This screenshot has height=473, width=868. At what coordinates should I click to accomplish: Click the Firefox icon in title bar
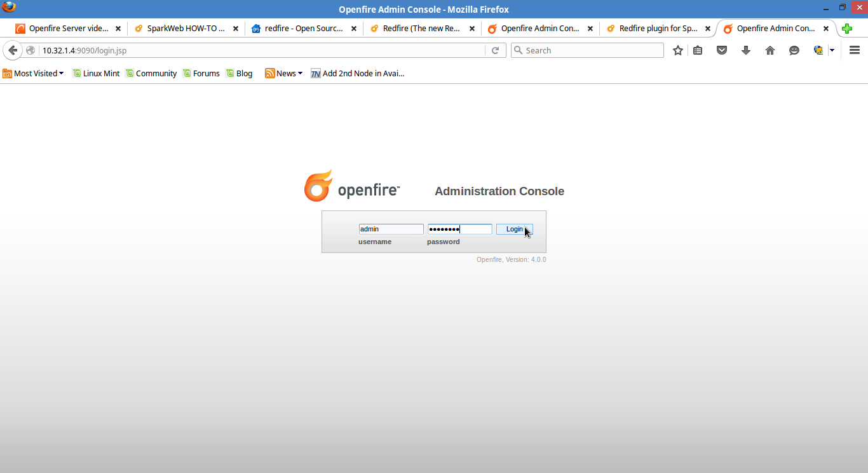point(9,7)
